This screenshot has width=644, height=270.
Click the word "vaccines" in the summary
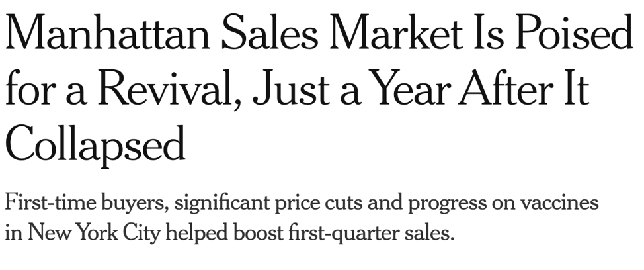(x=559, y=203)
